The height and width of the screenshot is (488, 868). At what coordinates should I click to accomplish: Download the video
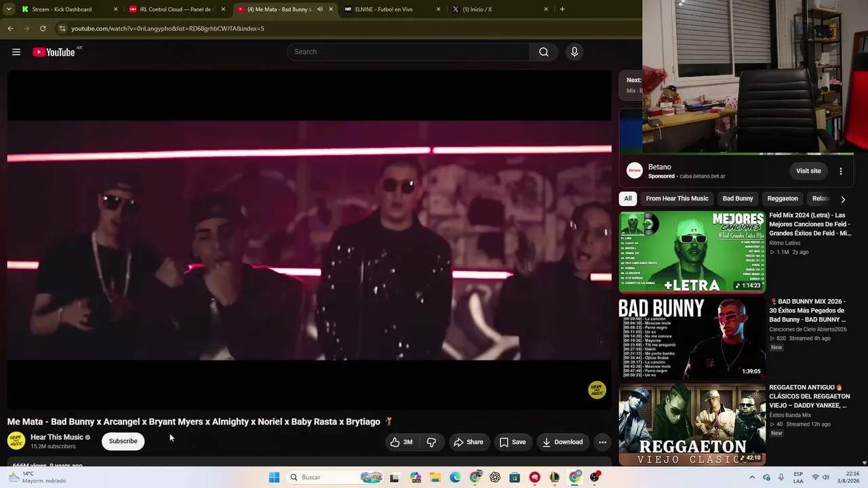pyautogui.click(x=562, y=442)
